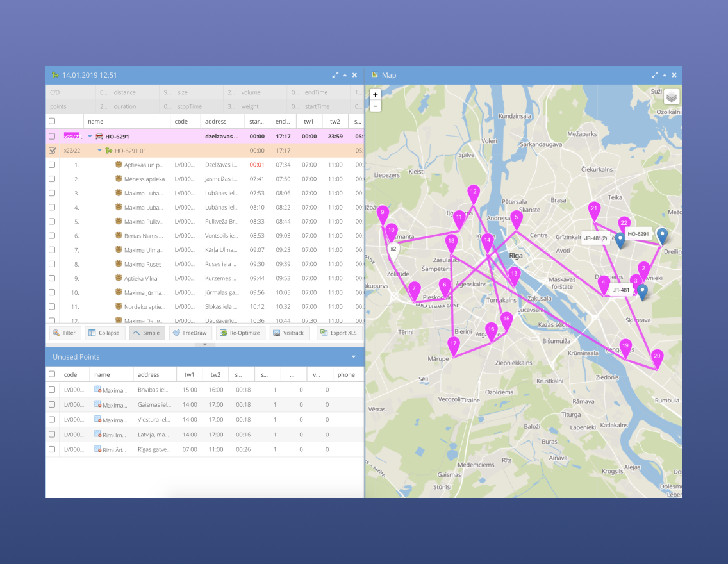Collapse the HO-6291 vehicle tree node
The height and width of the screenshot is (564, 728).
tap(90, 137)
